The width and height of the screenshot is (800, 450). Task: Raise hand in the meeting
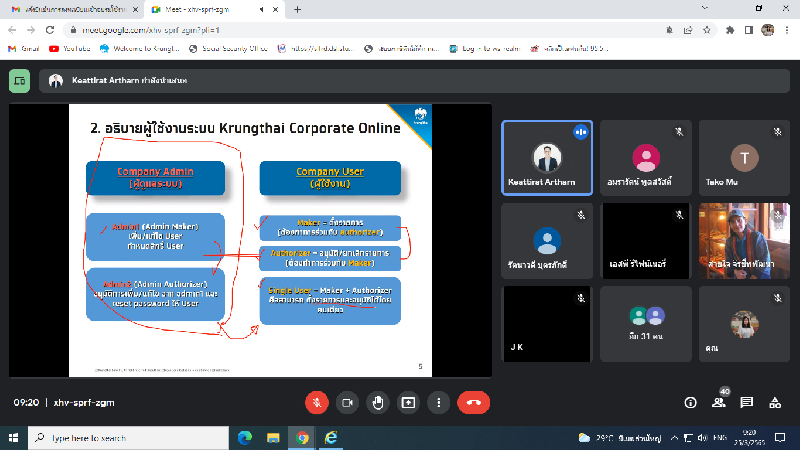point(378,402)
